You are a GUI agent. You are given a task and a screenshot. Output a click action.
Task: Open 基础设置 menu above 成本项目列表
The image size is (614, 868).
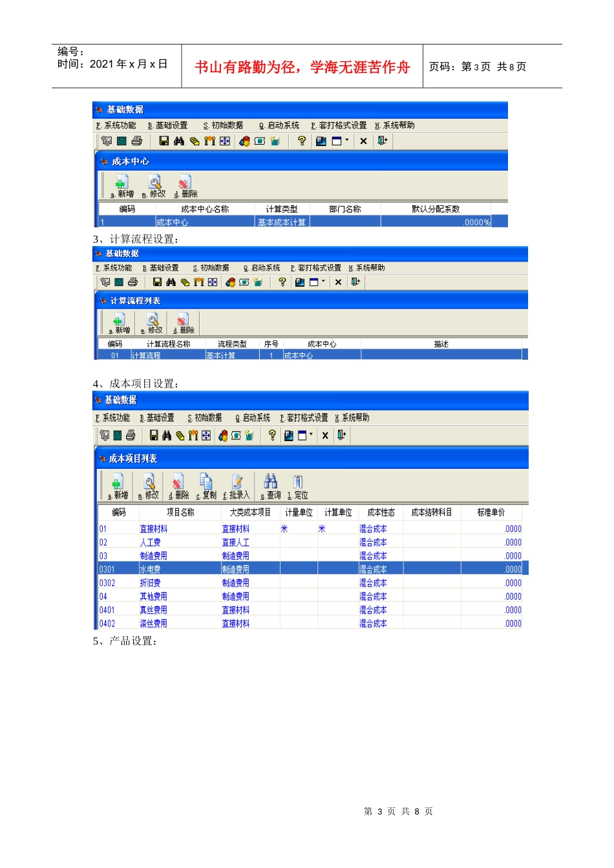(157, 418)
